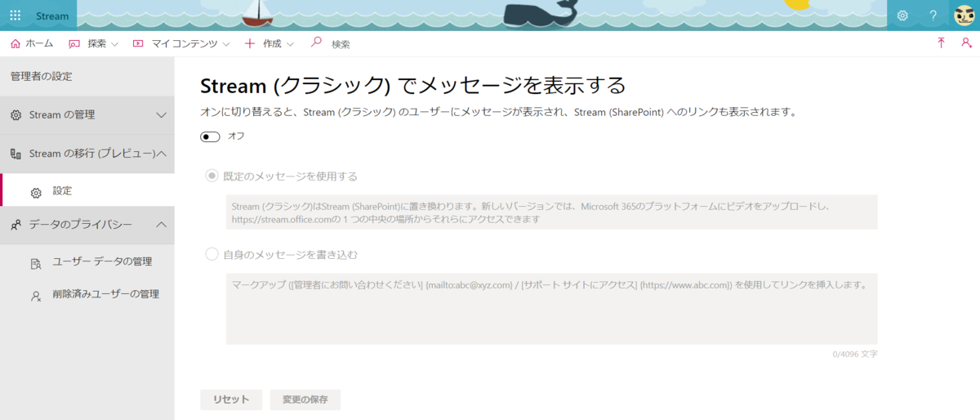Collapse the データのプライバシー section chevron

tap(161, 225)
